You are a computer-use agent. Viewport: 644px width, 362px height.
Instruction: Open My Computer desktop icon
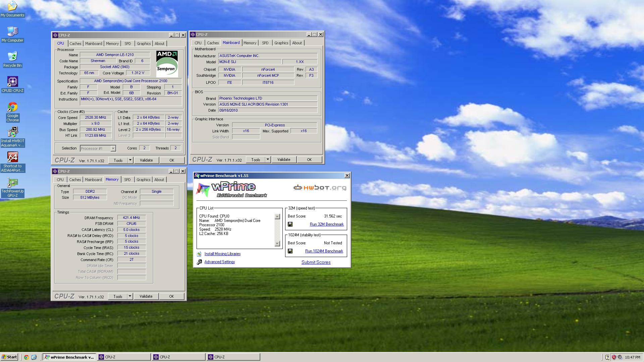pos(12,34)
